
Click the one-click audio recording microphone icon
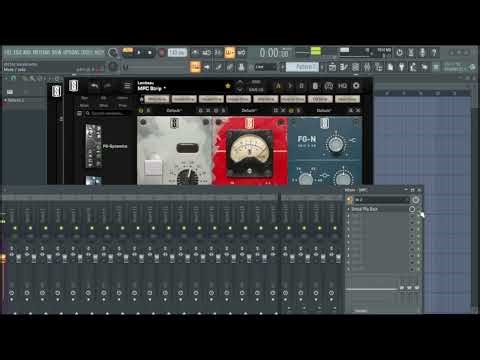tap(422, 53)
